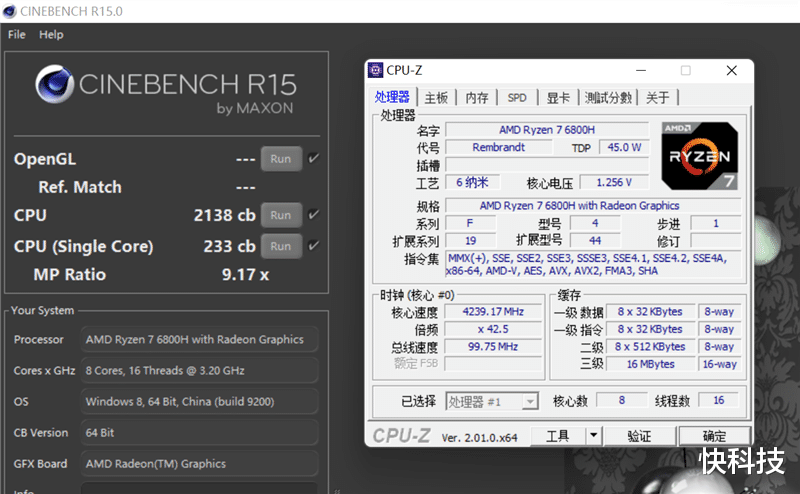
Task: Switch to the 内存 tab
Action: [x=477, y=98]
